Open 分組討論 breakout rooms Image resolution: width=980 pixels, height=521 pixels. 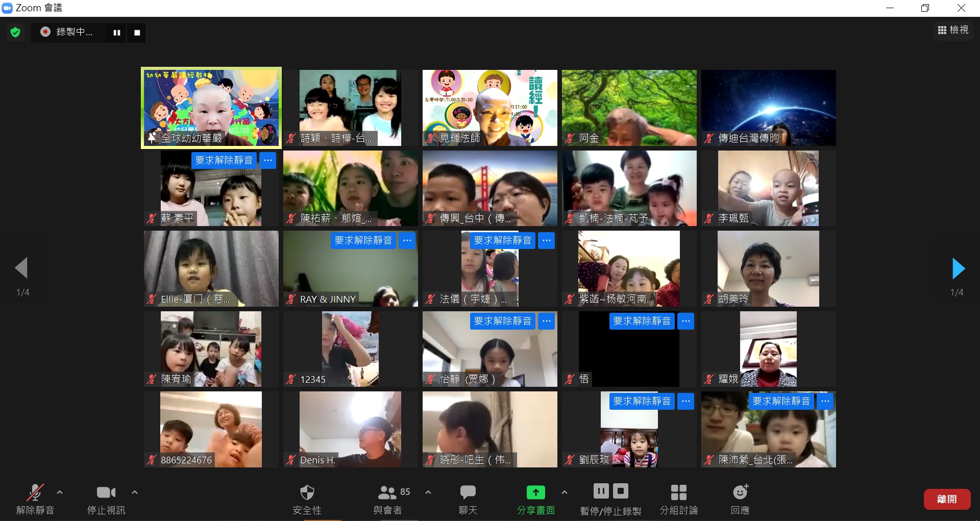[x=678, y=493]
